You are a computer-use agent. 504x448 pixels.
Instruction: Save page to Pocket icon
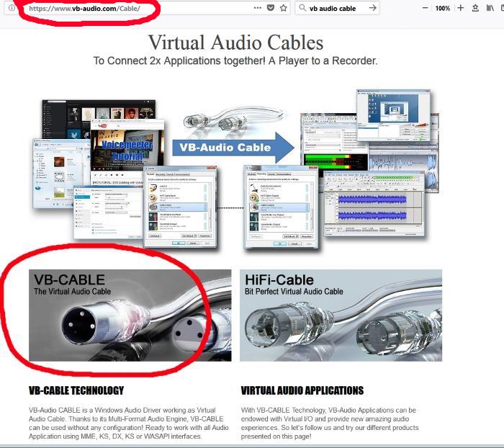[x=271, y=8]
